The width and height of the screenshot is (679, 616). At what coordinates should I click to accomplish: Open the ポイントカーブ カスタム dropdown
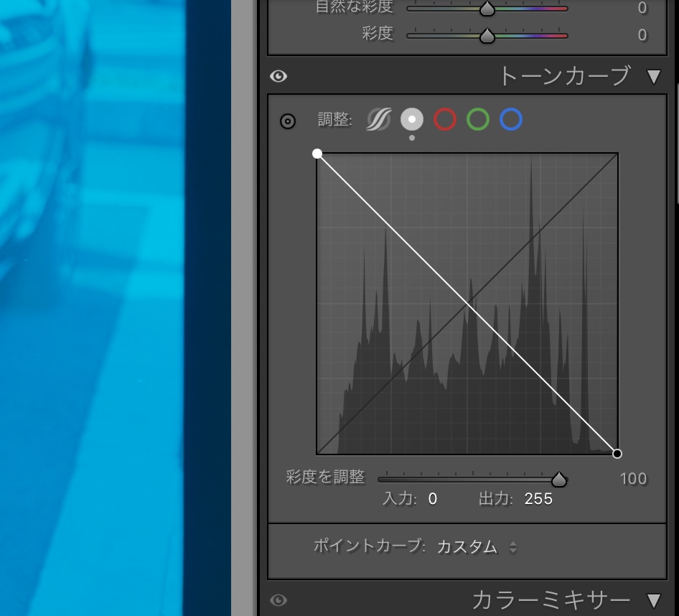pyautogui.click(x=477, y=546)
